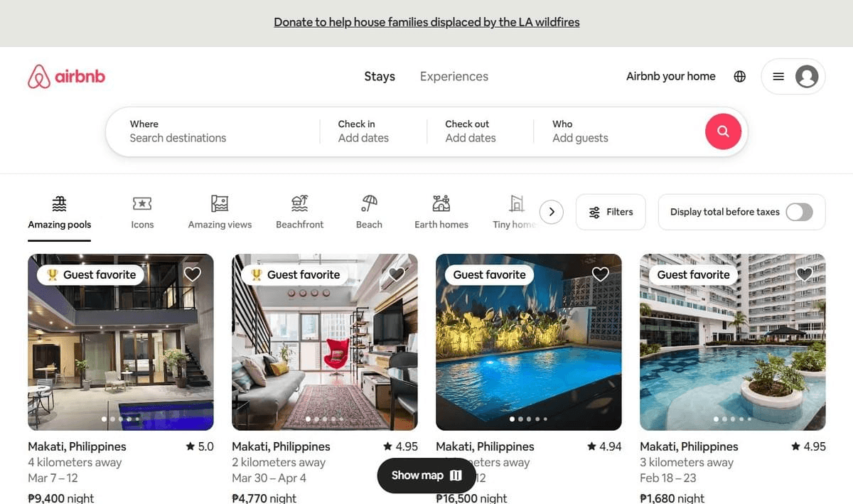Select the Amazing pools category icon

[x=59, y=210]
